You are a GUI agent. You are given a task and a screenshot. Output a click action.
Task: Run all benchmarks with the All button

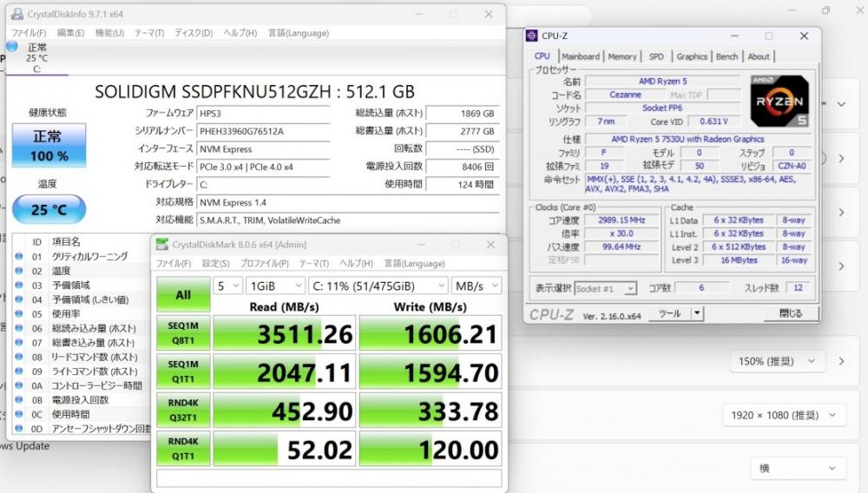tap(183, 295)
